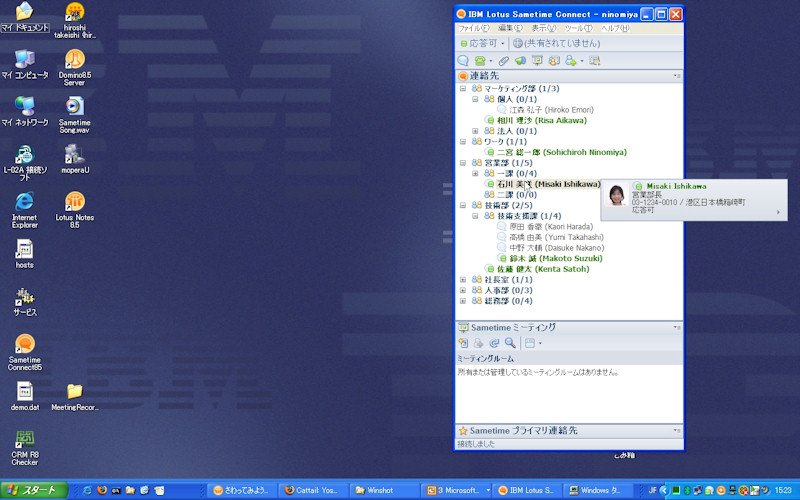
Task: Open the Sametime Song.wav desktop icon
Action: [x=74, y=115]
